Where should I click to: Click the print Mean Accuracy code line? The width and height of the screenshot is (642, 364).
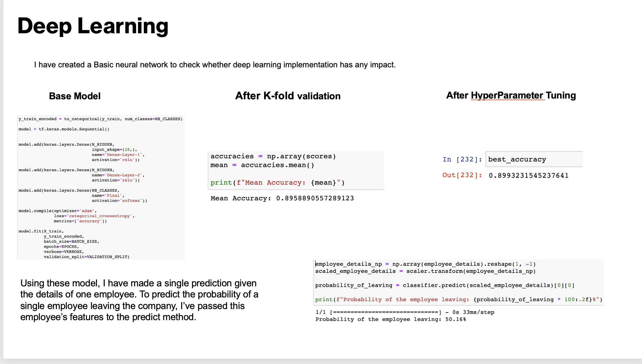tap(278, 183)
